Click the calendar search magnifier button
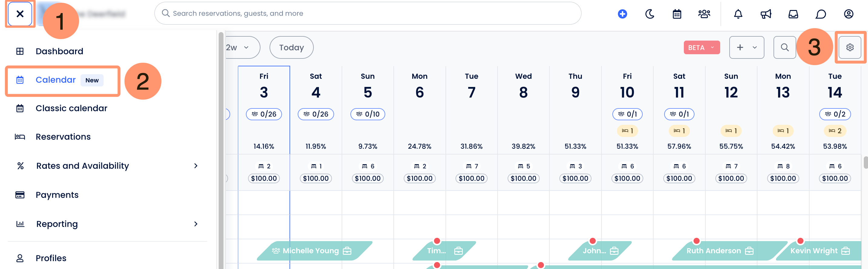Screen dimensions: 868x269 [x=784, y=48]
